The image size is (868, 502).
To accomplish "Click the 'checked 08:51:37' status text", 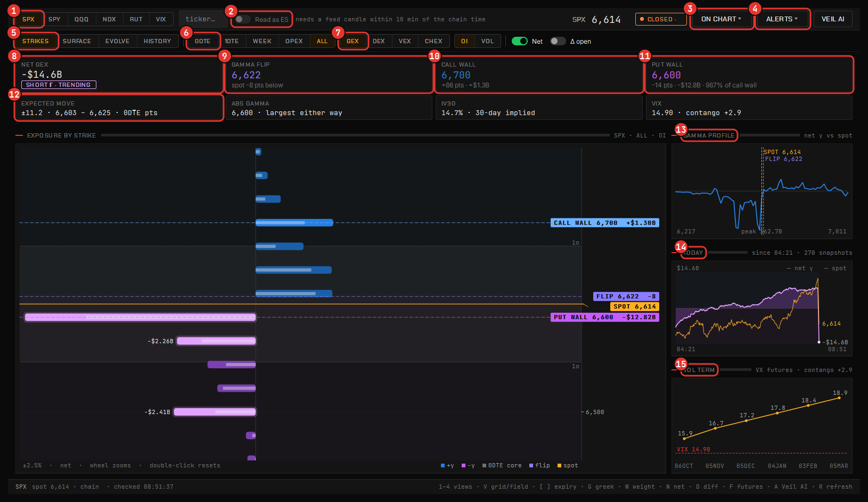I will pos(144,487).
